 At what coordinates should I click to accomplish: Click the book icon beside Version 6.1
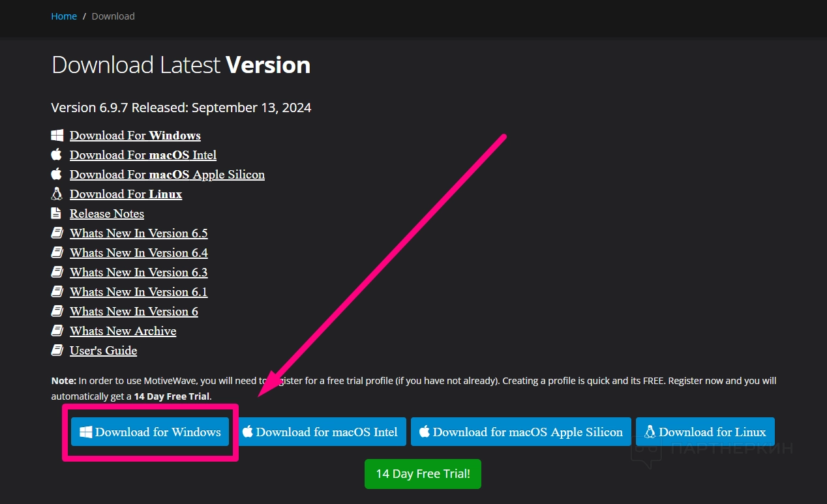pos(57,292)
